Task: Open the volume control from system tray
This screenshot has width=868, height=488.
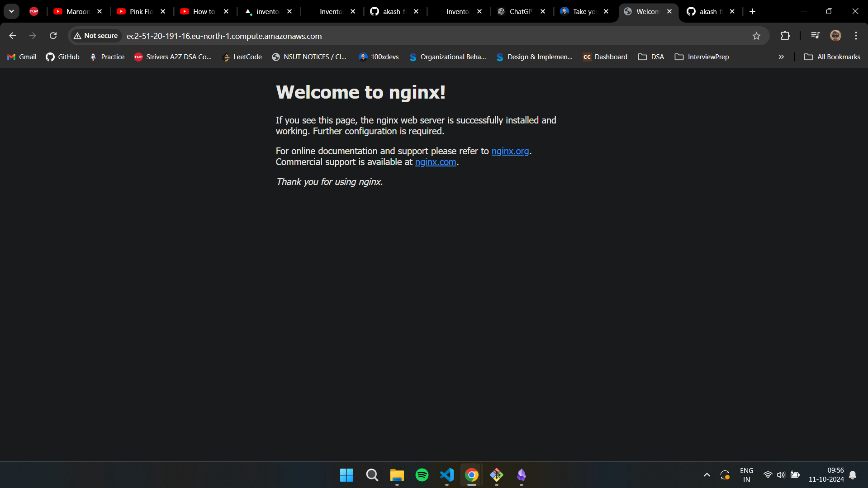Action: pos(782,475)
